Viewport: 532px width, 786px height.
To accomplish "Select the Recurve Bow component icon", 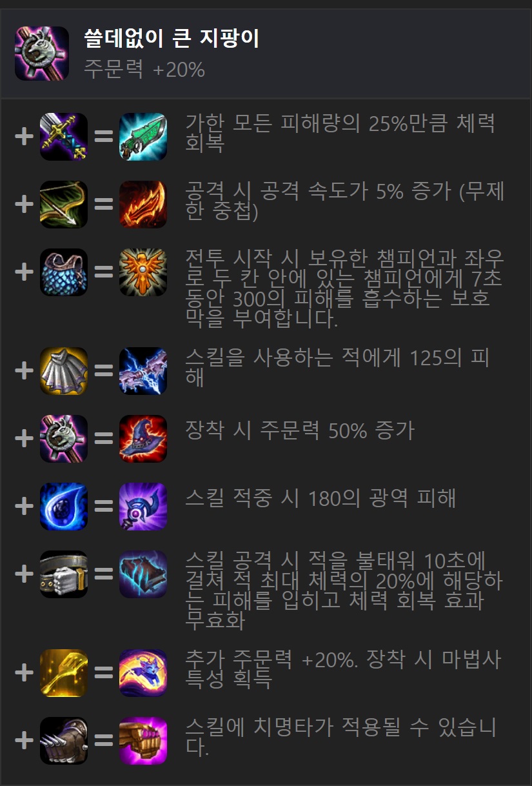I will (x=64, y=205).
